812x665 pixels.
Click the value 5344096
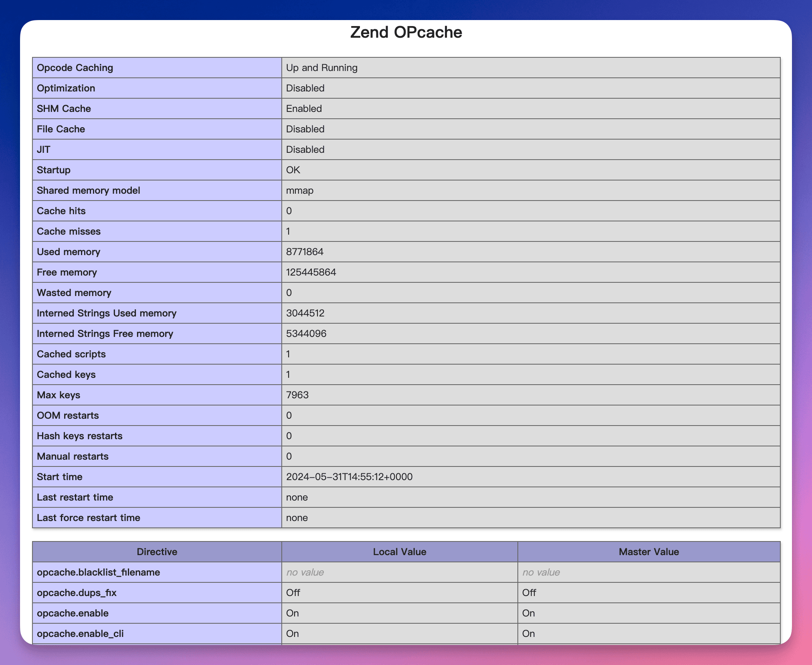pos(306,334)
